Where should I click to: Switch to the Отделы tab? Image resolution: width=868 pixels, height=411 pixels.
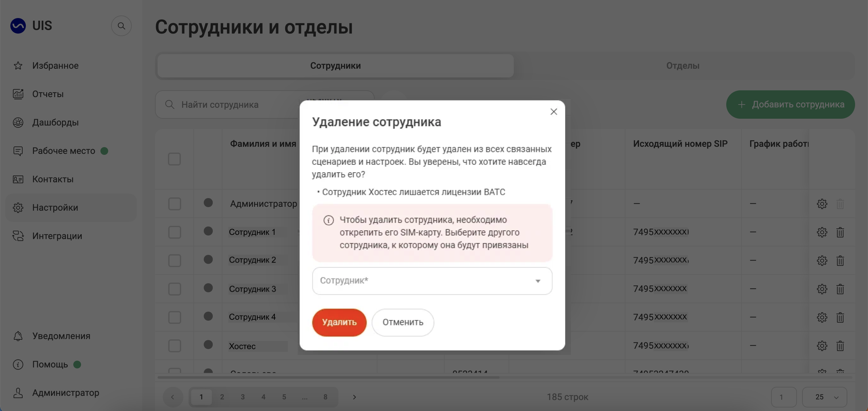(682, 65)
